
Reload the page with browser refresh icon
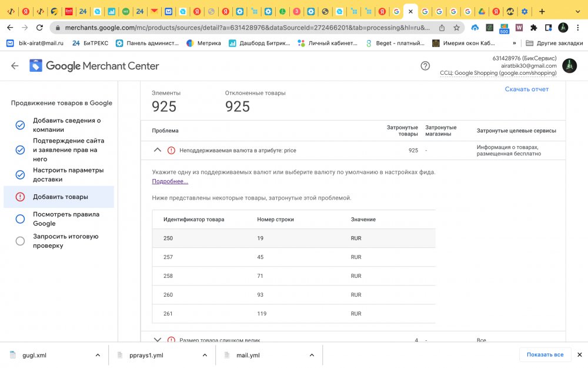[39, 28]
